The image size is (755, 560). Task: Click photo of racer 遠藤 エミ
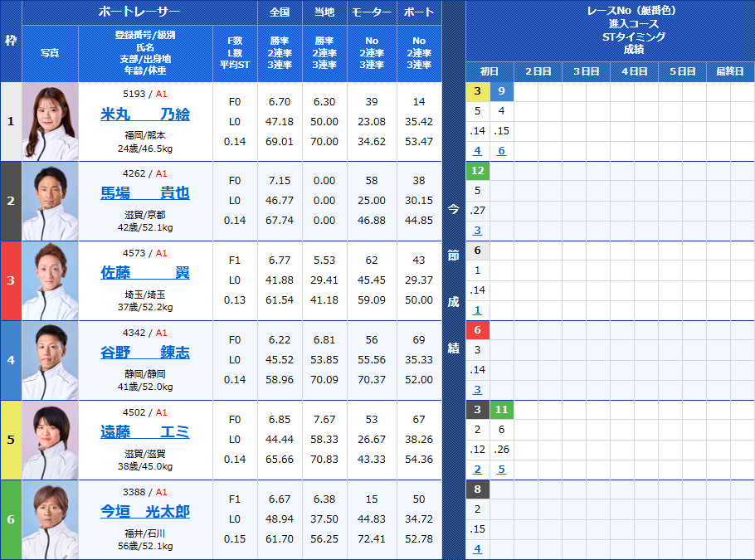(x=50, y=440)
